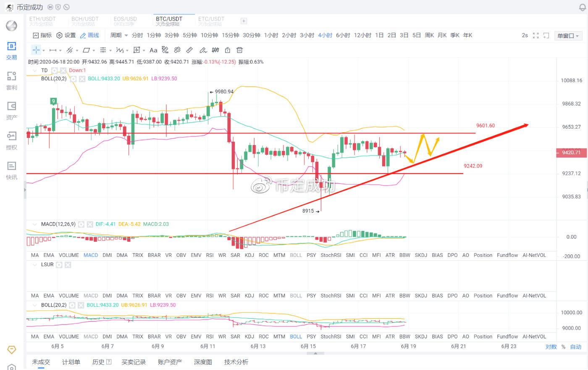Image resolution: width=588 pixels, height=370 pixels.
Task: Open TD indicator settings gear
Action: pyautogui.click(x=54, y=70)
